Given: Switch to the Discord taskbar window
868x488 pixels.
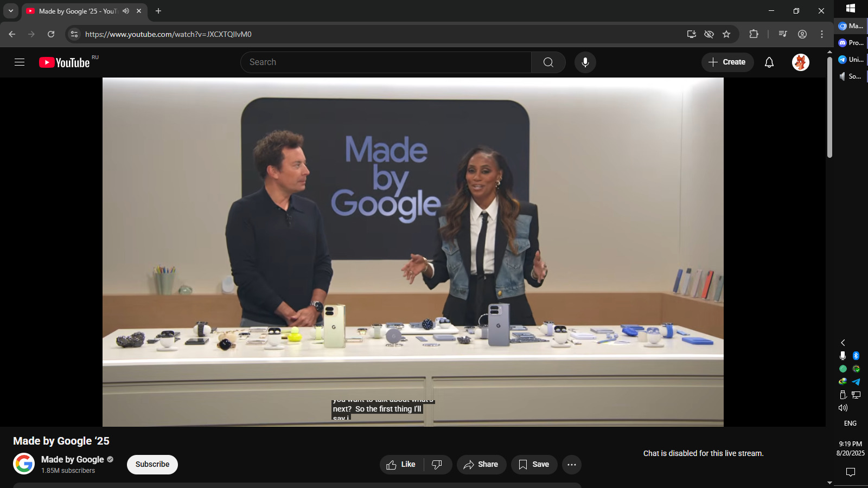Looking at the screenshot, I should pos(851,43).
